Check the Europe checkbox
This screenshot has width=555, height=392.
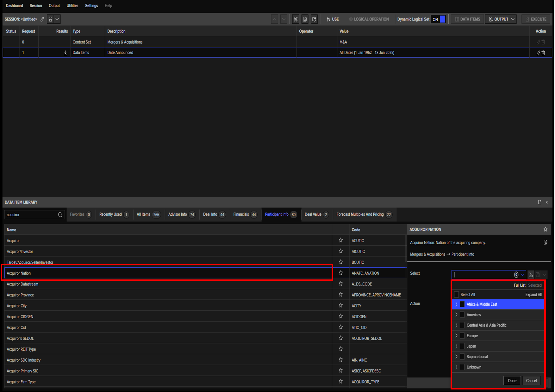[462, 336]
